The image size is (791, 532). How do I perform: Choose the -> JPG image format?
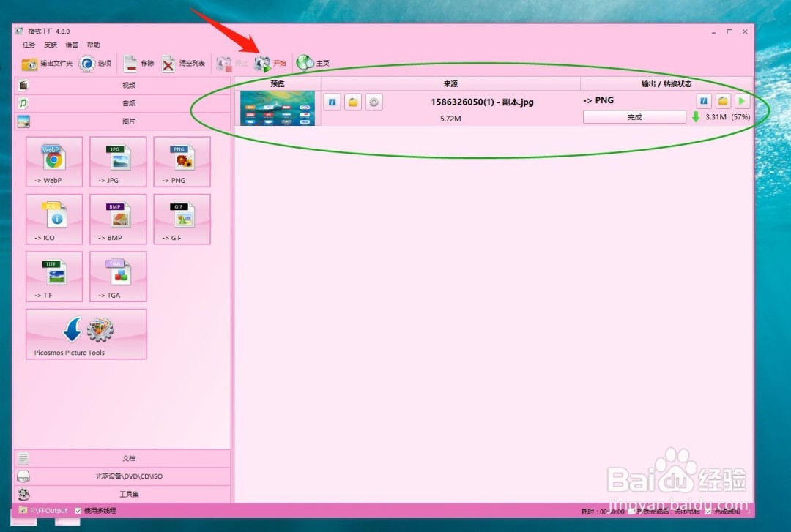118,162
